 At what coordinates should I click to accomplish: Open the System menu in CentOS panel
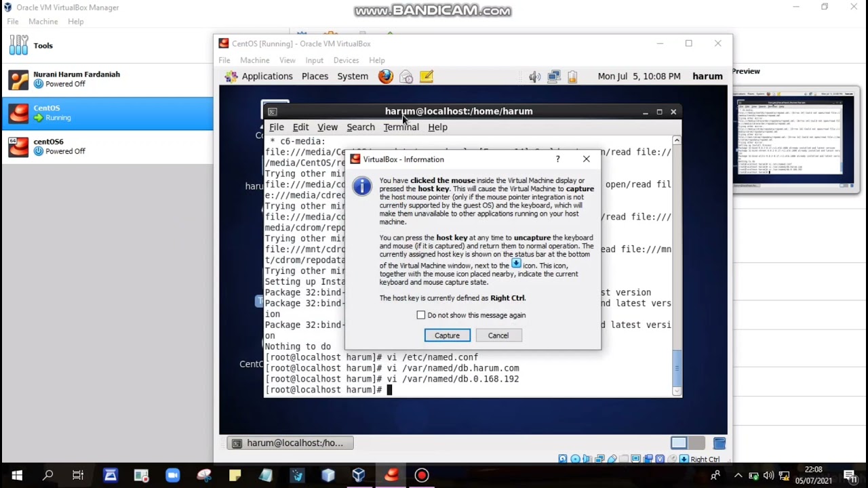[353, 77]
